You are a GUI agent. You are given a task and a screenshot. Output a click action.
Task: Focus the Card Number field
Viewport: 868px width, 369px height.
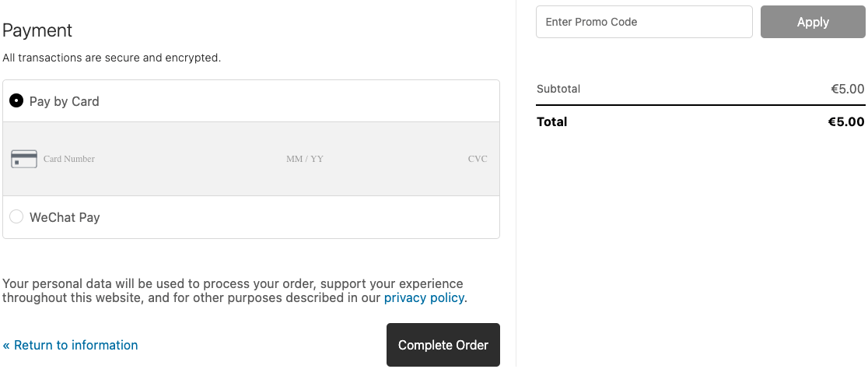[117, 159]
